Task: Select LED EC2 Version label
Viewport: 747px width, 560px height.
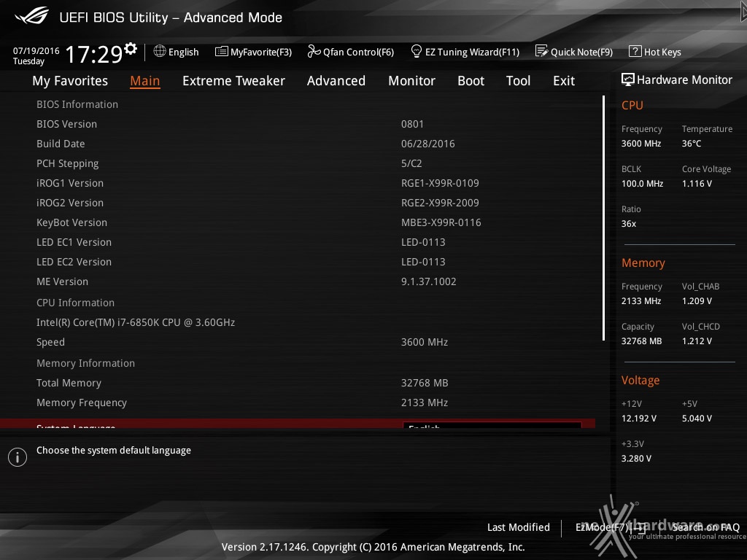Action: pos(74,262)
